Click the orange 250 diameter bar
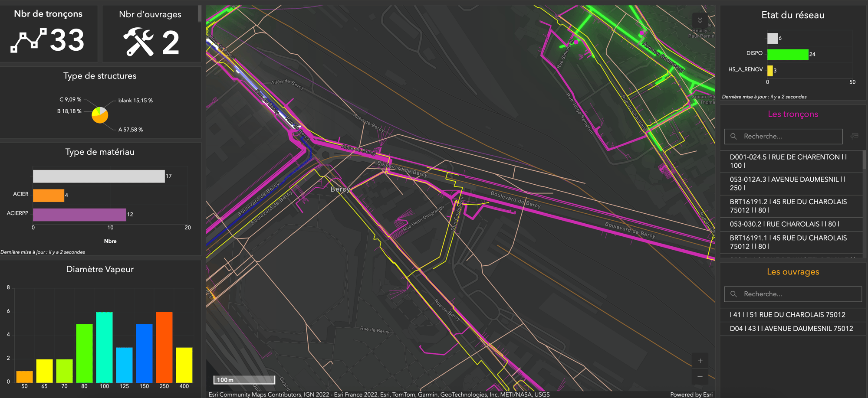 pyautogui.click(x=164, y=347)
